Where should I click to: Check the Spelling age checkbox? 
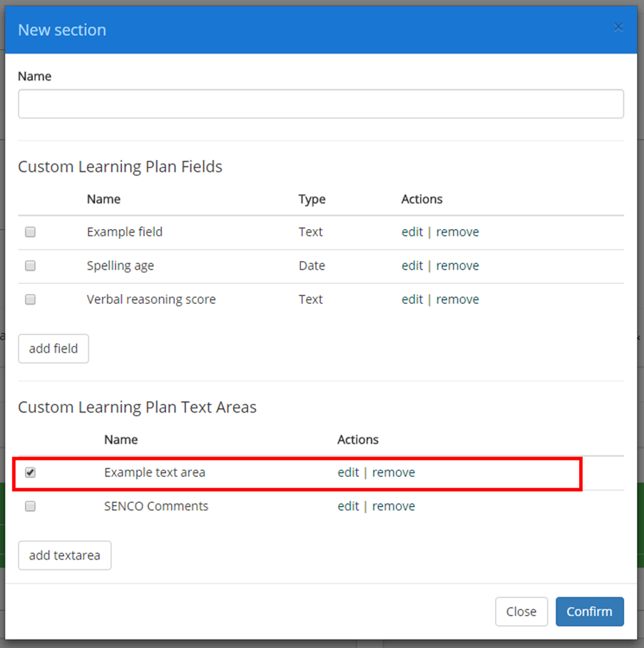click(x=30, y=265)
